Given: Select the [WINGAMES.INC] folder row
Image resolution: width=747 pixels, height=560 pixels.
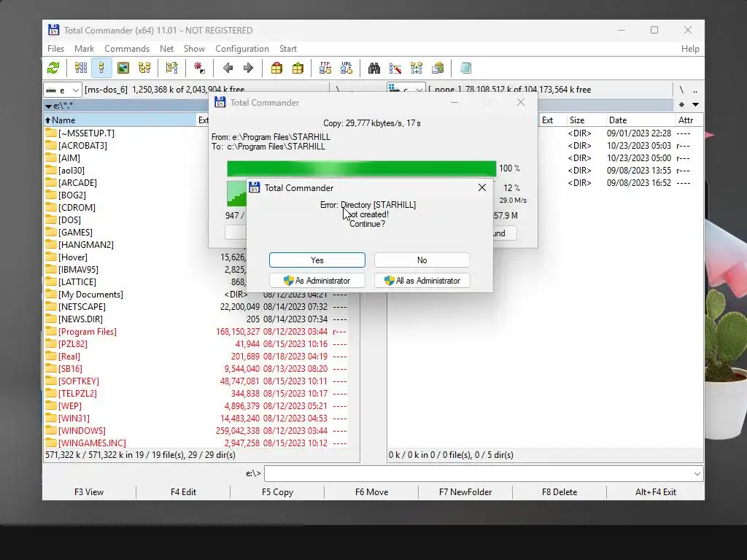Looking at the screenshot, I should pos(196,443).
